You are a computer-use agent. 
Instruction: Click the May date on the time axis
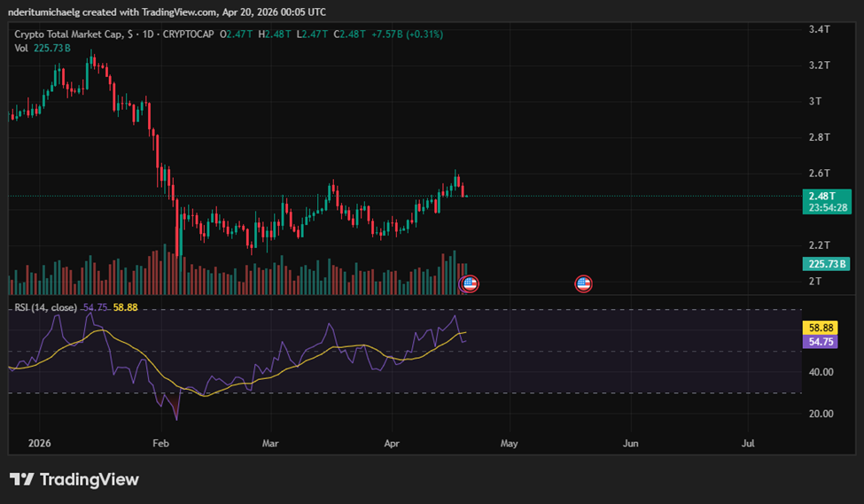pos(509,441)
